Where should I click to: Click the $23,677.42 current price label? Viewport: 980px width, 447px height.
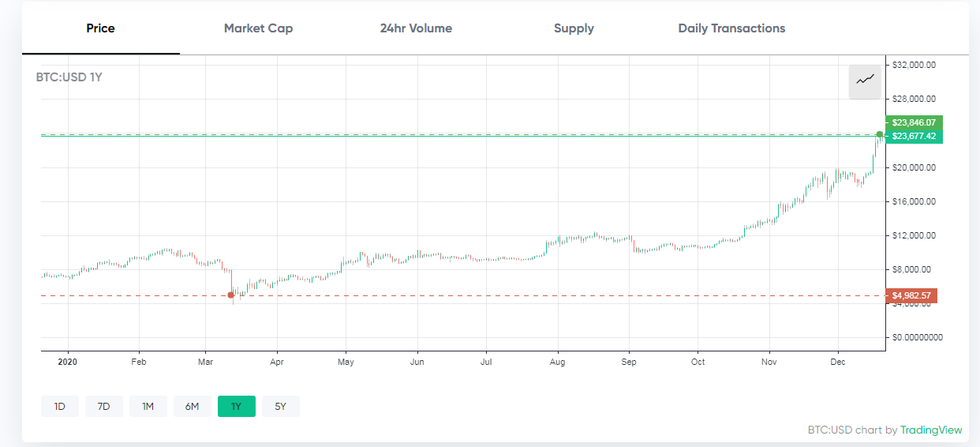[x=915, y=137]
